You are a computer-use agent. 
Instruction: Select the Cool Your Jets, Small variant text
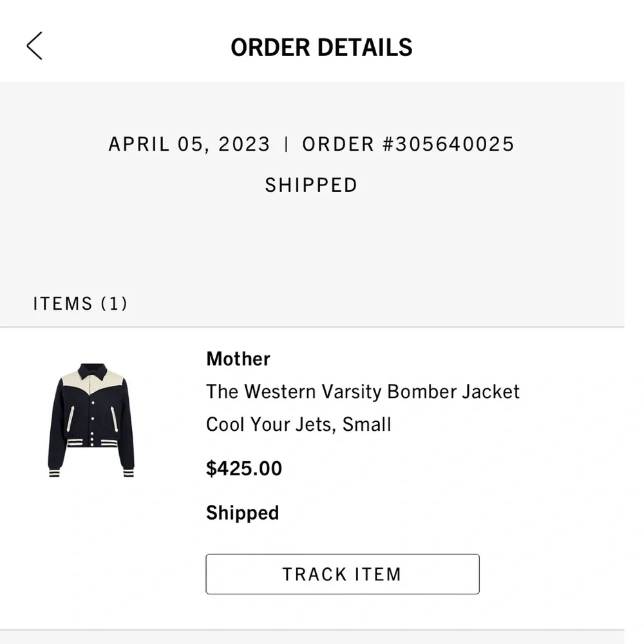[x=298, y=424]
